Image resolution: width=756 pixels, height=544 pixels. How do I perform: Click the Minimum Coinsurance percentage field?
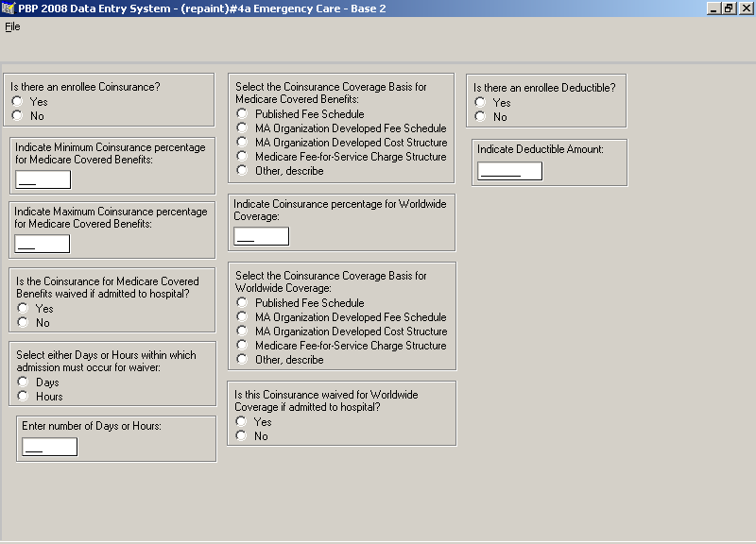[43, 179]
